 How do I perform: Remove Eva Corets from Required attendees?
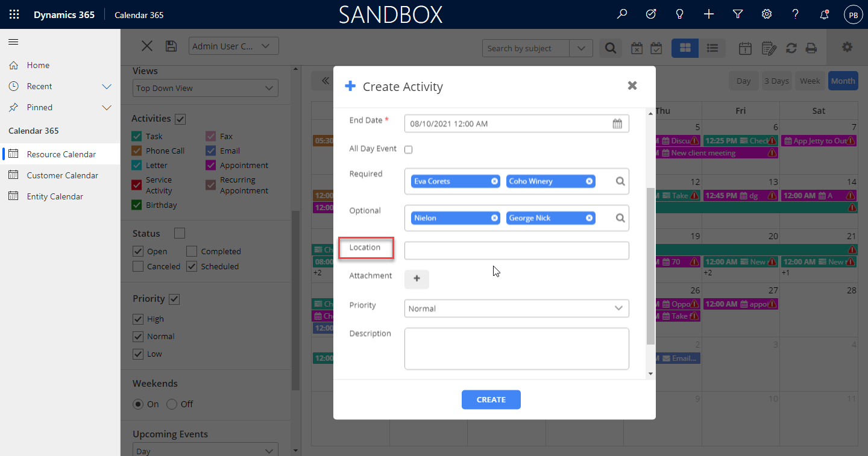pos(494,181)
